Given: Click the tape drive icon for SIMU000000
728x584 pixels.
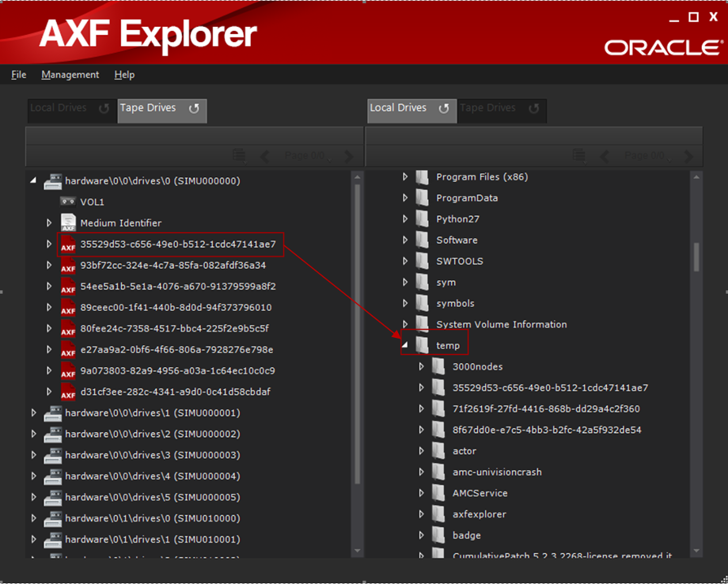Looking at the screenshot, I should tap(52, 181).
